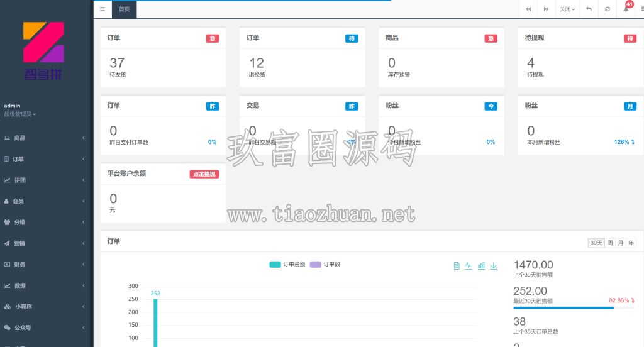Open chart data view icon

coord(457,266)
